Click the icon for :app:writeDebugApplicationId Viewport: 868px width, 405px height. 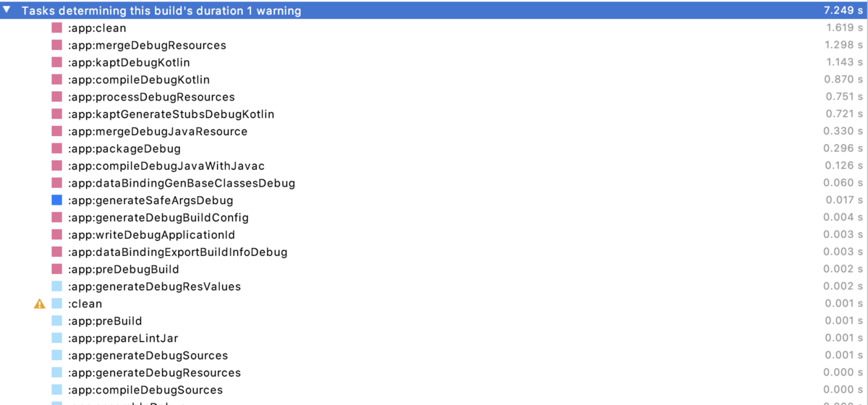[x=57, y=235]
